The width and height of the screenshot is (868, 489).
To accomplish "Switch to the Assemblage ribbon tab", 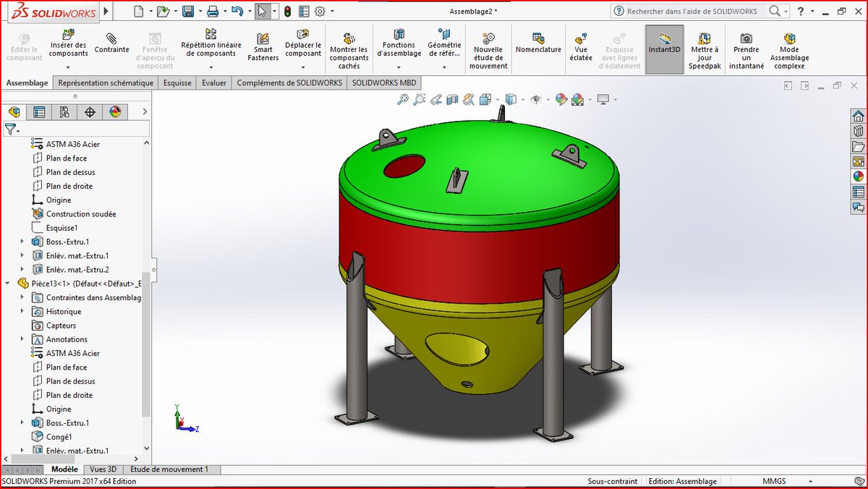I will click(27, 83).
